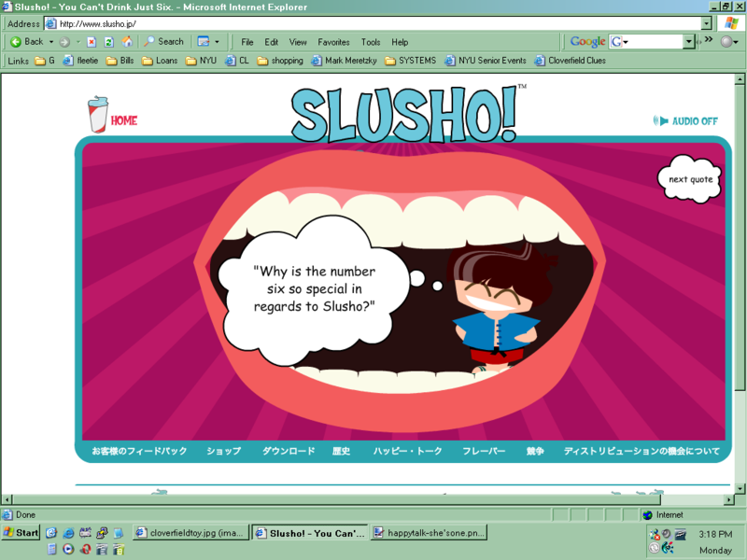The image size is (747, 560).
Task: Click the Back navigation button
Action: point(27,42)
